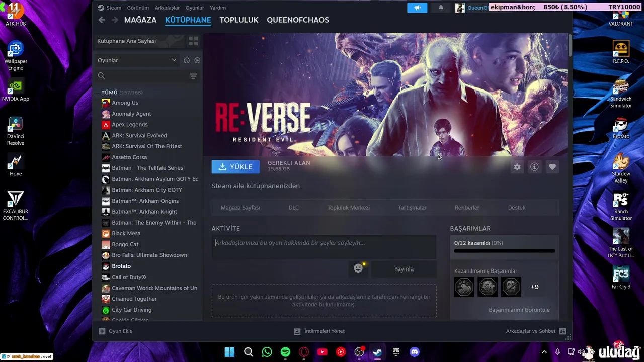644x362 pixels.
Task: Open the Oyunlar category dropdown
Action: pyautogui.click(x=137, y=60)
